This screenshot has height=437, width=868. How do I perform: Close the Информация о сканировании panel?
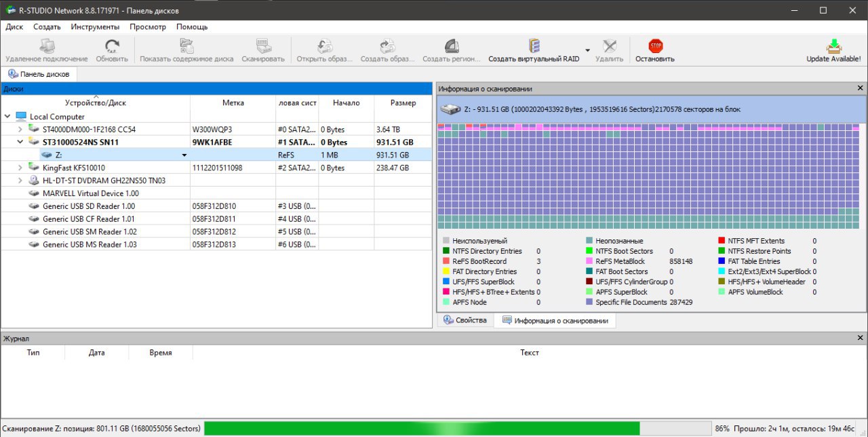coord(860,88)
